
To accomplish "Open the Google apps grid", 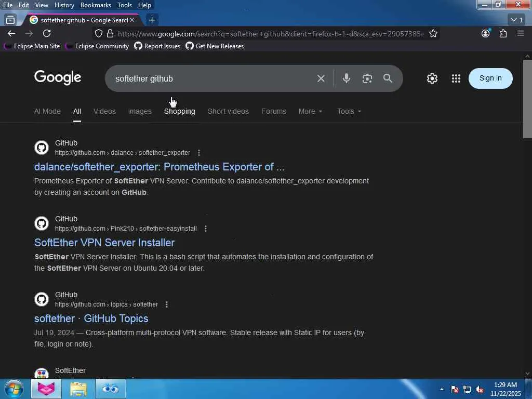I will click(456, 78).
